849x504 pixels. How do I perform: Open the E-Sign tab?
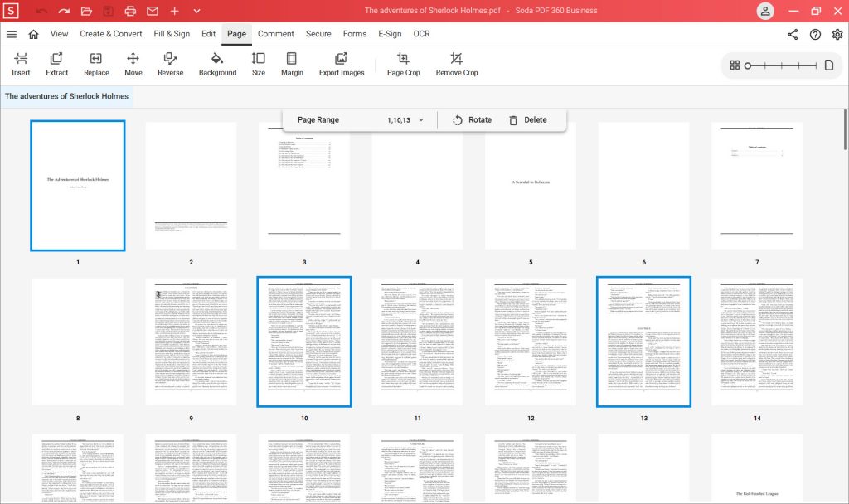coord(390,34)
